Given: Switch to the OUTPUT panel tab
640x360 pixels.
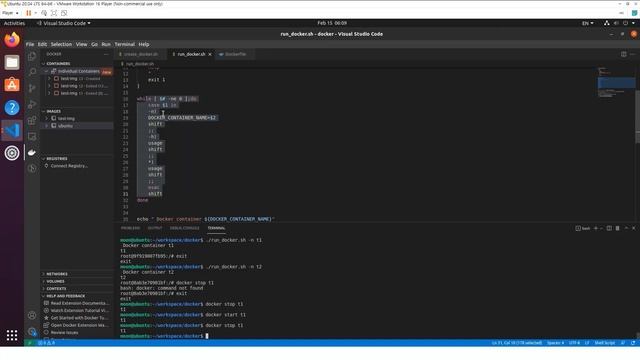Looking at the screenshot, I should 155,228.
